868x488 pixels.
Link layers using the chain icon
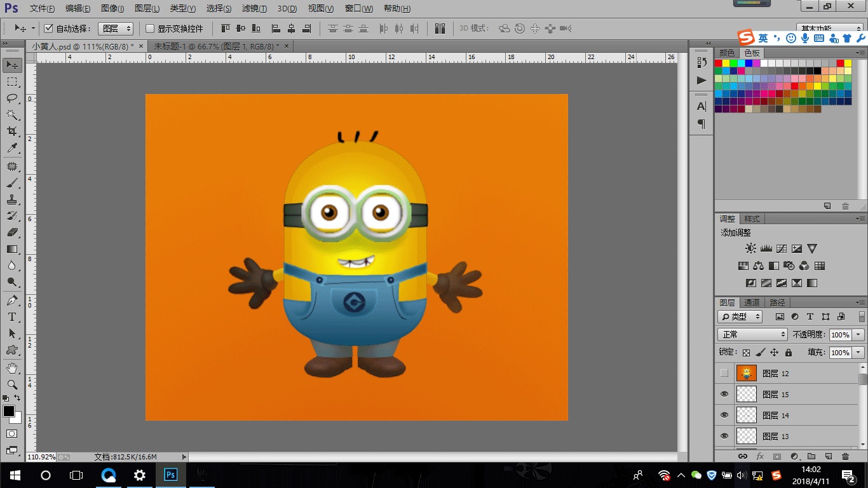click(x=742, y=456)
